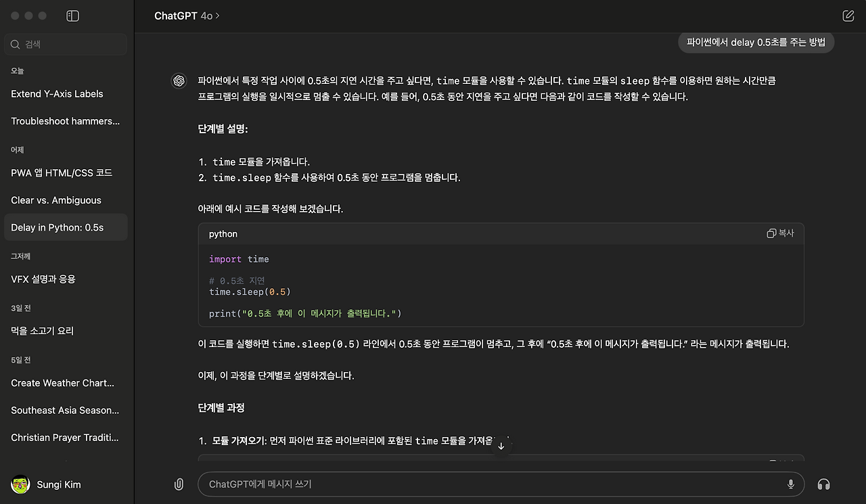
Task: Switch to the 'PWA 앱 HTML/CSS 코드' chat
Action: point(62,173)
